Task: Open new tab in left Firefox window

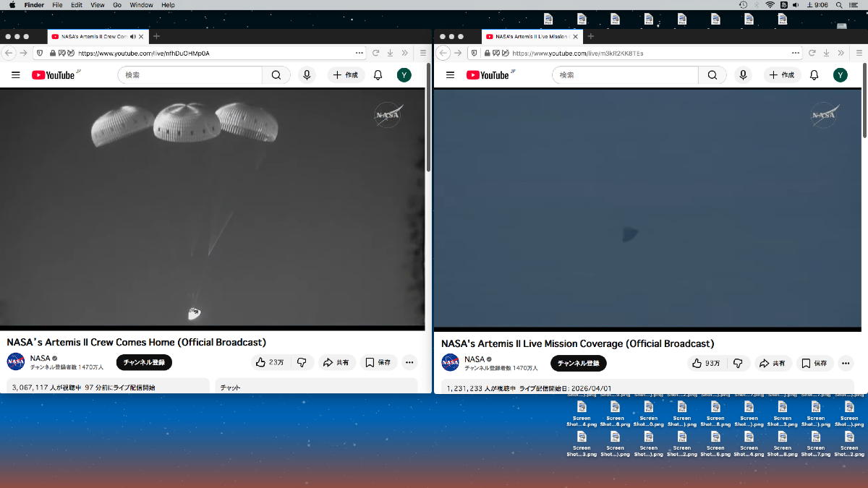Action: tap(156, 36)
